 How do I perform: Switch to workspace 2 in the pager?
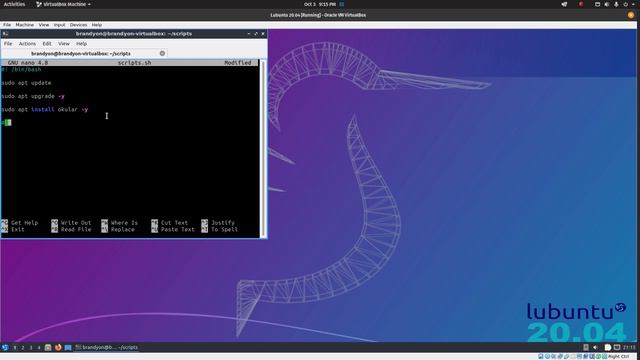point(23,347)
